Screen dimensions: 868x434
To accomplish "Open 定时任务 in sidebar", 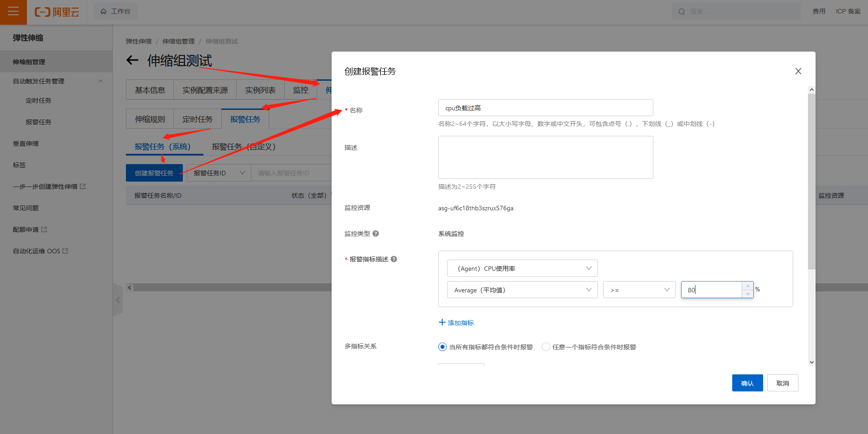I will coord(39,100).
